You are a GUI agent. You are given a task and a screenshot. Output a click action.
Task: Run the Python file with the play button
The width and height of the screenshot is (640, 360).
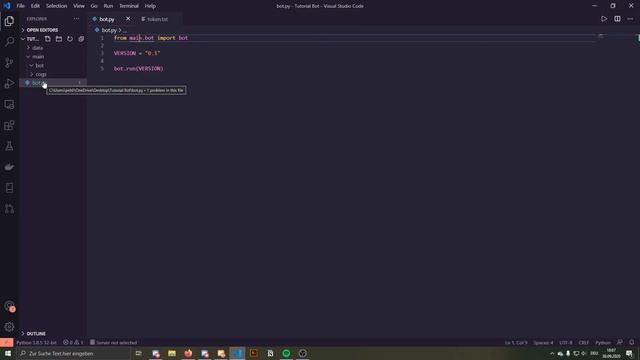coord(604,19)
